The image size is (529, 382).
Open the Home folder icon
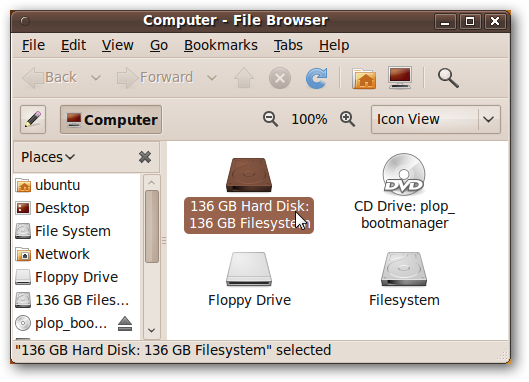click(364, 79)
